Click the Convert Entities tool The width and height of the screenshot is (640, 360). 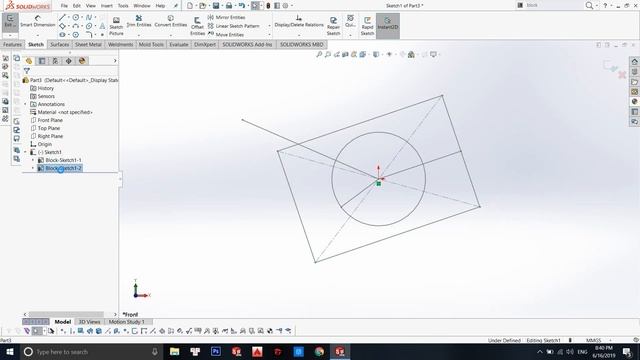click(171, 21)
